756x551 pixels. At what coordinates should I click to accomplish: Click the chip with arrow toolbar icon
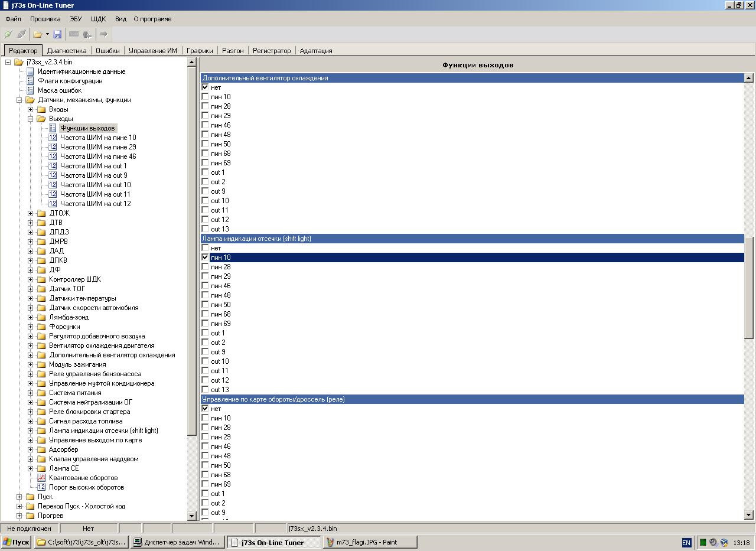(x=87, y=34)
